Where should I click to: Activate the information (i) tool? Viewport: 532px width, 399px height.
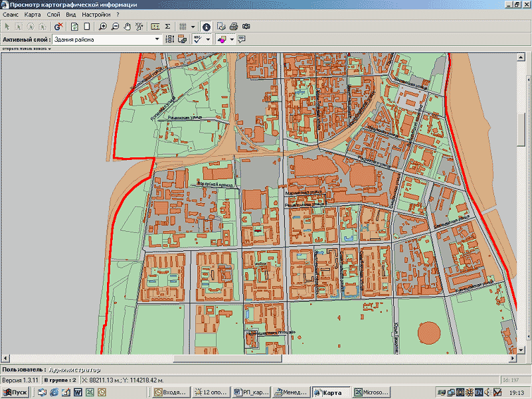pos(206,27)
